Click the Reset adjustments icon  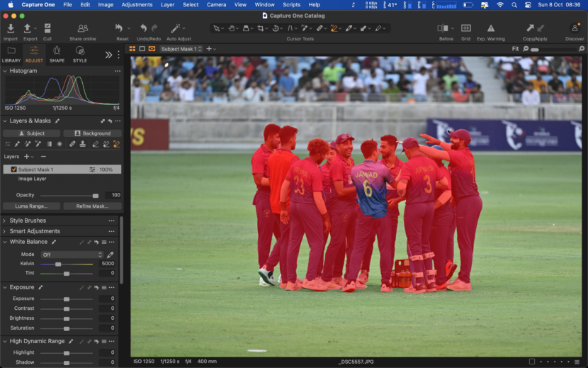tap(119, 28)
